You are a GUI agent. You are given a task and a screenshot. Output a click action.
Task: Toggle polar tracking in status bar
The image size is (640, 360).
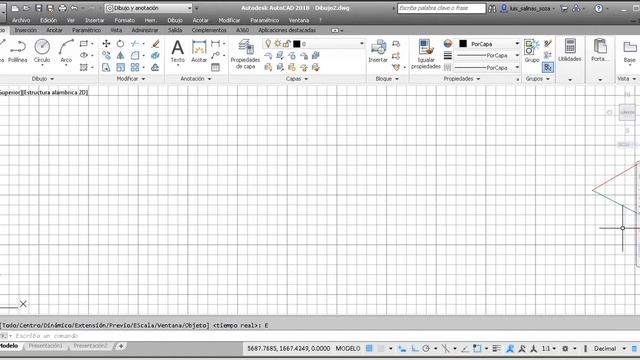tap(426, 349)
